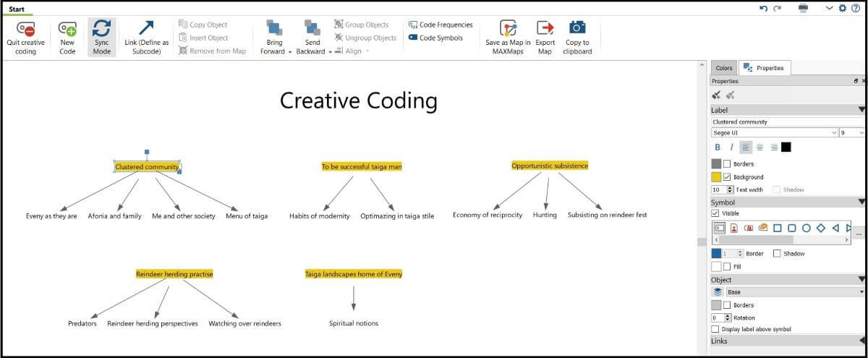Align the label text left
Screen dimensions: 868x358
(746, 147)
